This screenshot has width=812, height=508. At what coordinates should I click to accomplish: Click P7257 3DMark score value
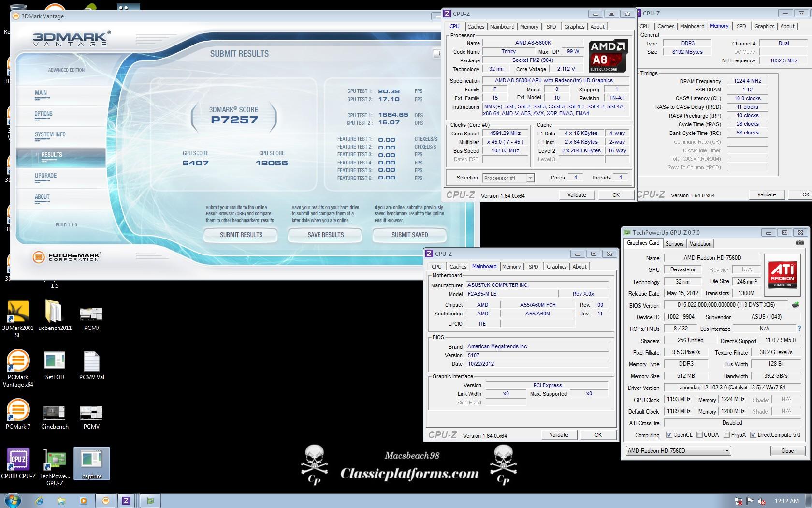click(234, 120)
